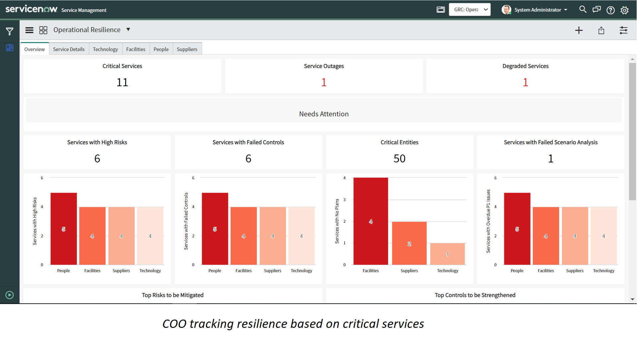Screen dimensions: 639x364
Task: Click the Service Outages count to drill down
Action: click(x=323, y=82)
